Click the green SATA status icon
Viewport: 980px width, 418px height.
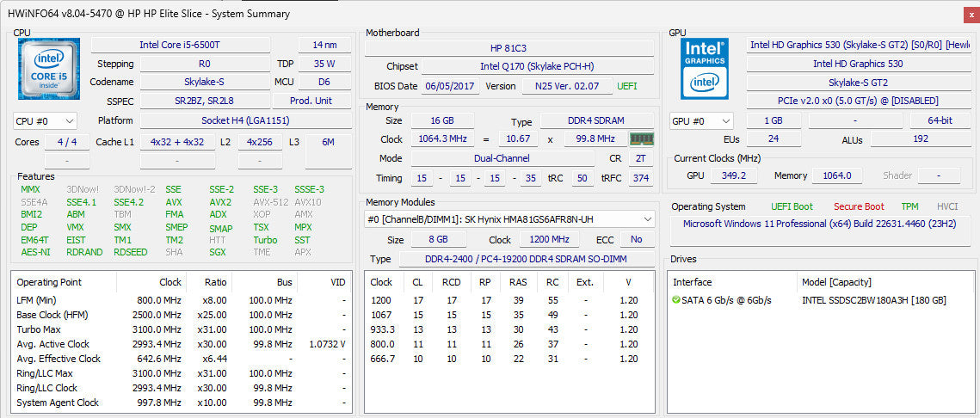click(675, 300)
